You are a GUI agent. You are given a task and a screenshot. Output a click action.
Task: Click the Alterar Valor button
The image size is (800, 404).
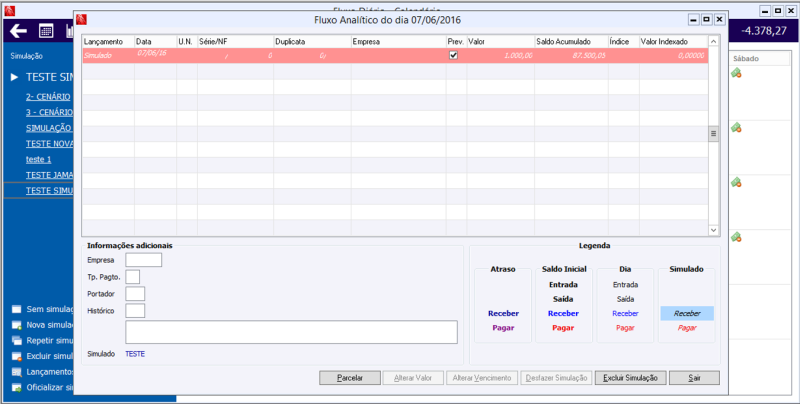pyautogui.click(x=413, y=378)
